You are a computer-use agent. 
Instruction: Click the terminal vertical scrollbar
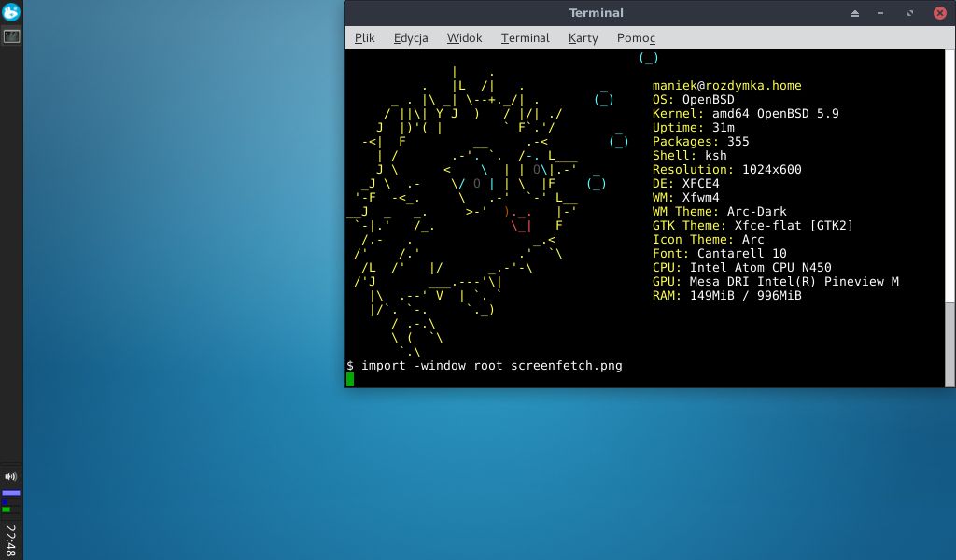[x=949, y=218]
